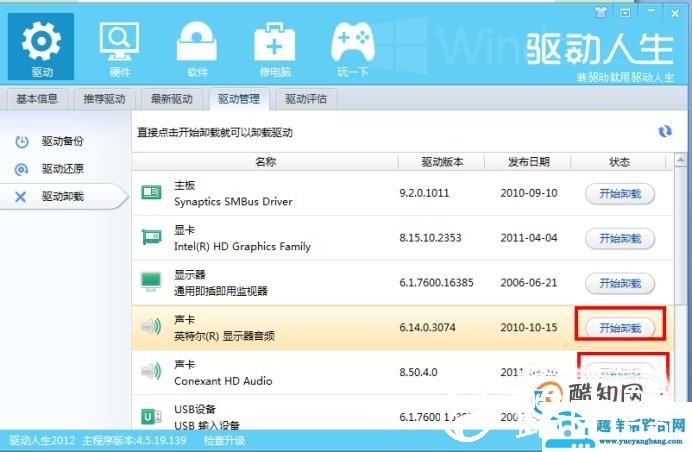Select the 通用即插即用监视器 row text

pyautogui.click(x=221, y=291)
